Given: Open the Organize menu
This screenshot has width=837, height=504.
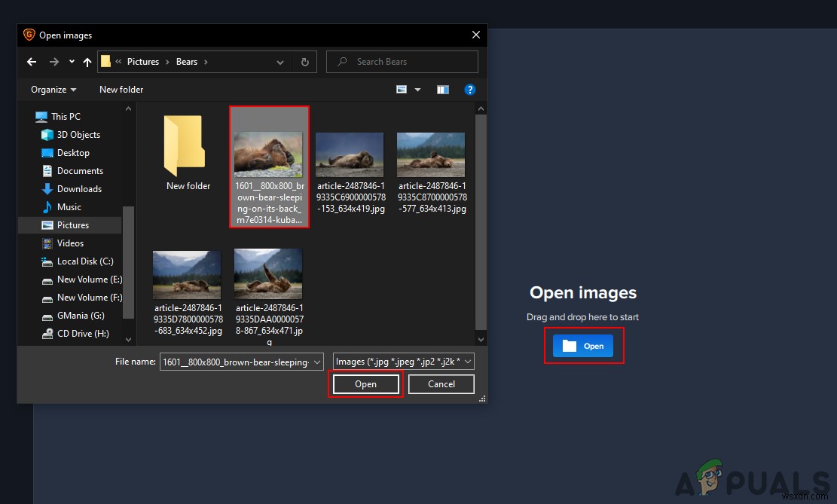Looking at the screenshot, I should (53, 90).
